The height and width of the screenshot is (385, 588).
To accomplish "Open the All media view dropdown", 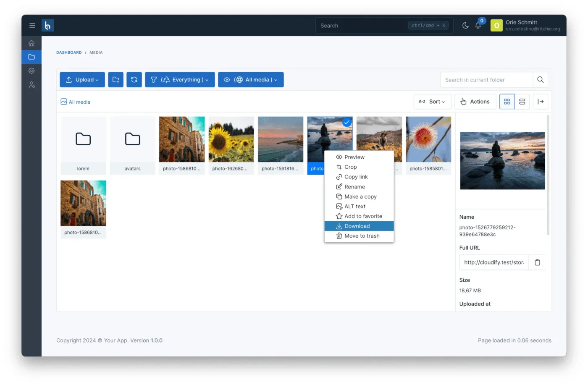I will click(x=251, y=80).
